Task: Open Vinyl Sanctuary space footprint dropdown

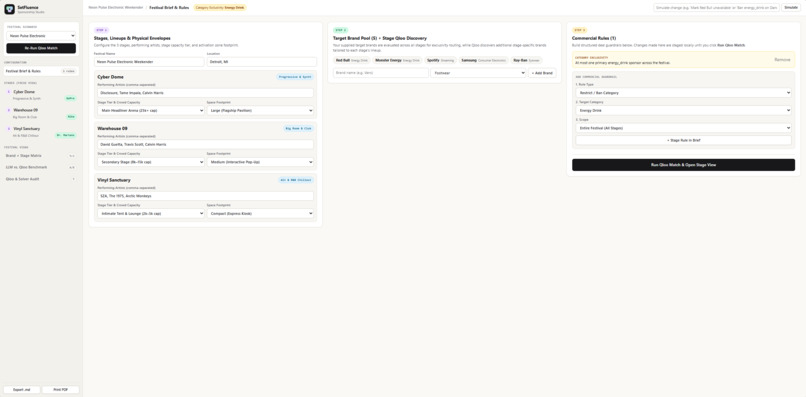Action: tap(260, 213)
